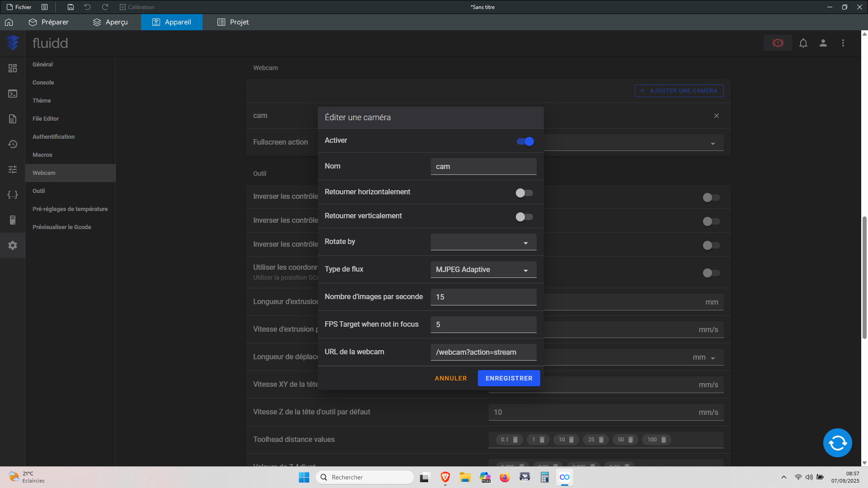Click the Enregistrer button

pyautogui.click(x=509, y=378)
